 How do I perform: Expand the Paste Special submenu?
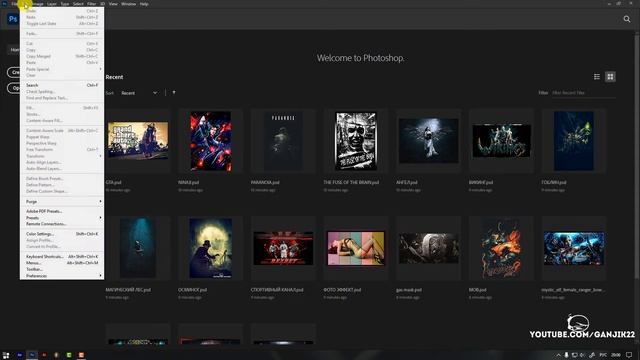[x=62, y=69]
